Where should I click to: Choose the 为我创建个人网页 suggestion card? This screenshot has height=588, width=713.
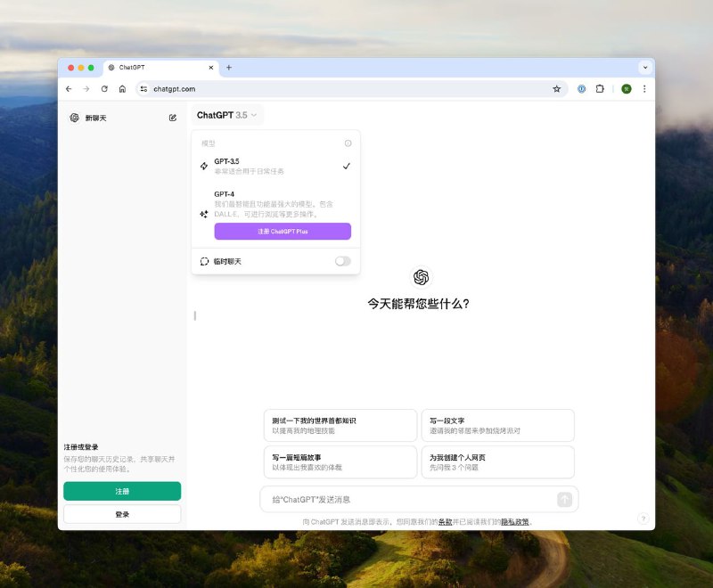(498, 462)
